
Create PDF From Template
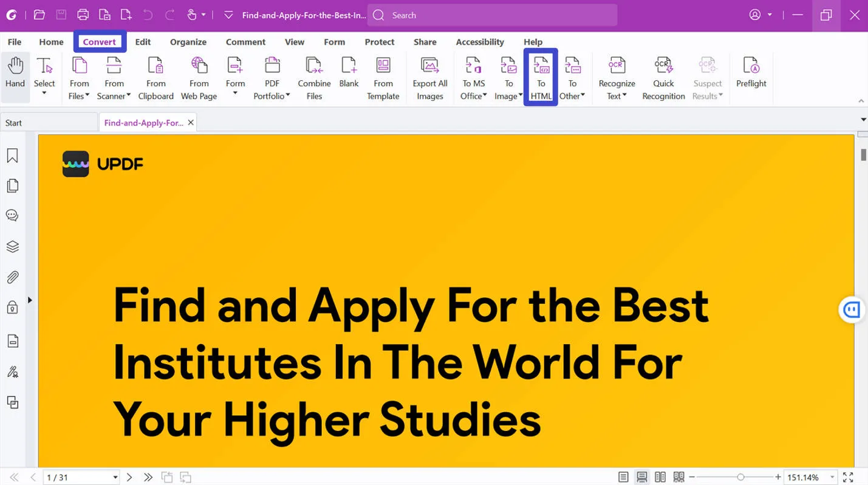[x=383, y=77]
